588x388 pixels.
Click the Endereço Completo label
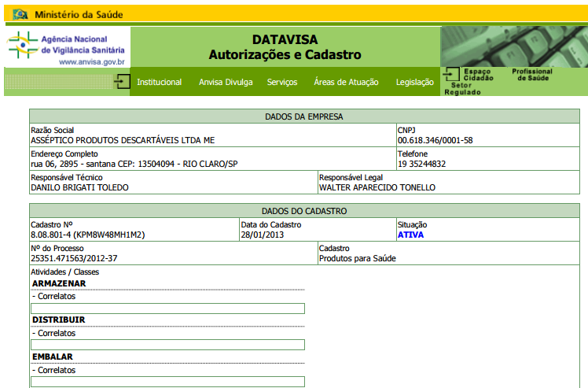[x=64, y=154]
